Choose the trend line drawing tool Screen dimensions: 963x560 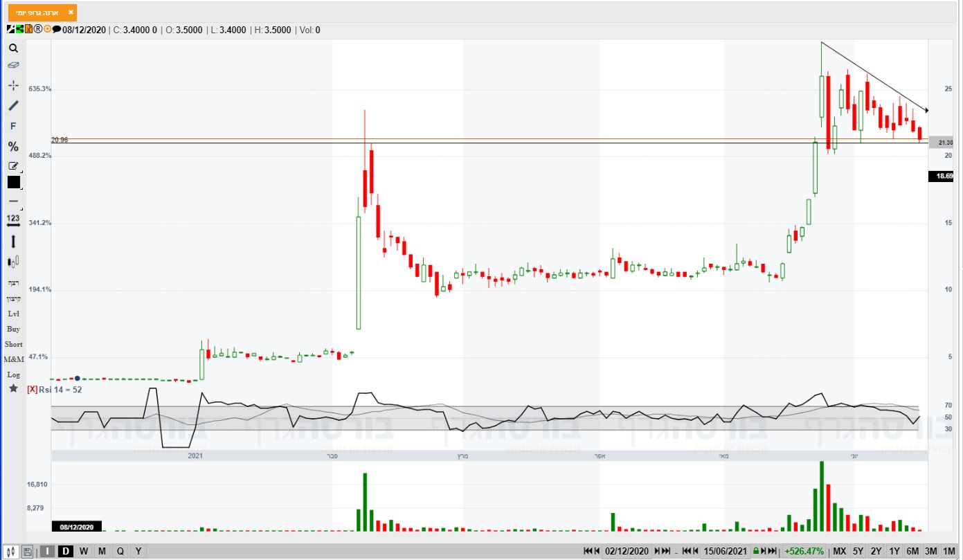point(13,105)
